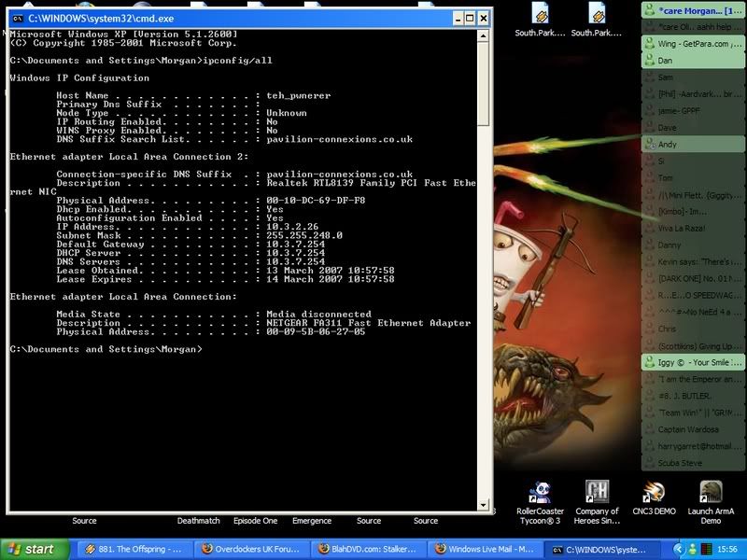The width and height of the screenshot is (747, 560).
Task: Maximize the cmd.exe window
Action: (x=471, y=19)
